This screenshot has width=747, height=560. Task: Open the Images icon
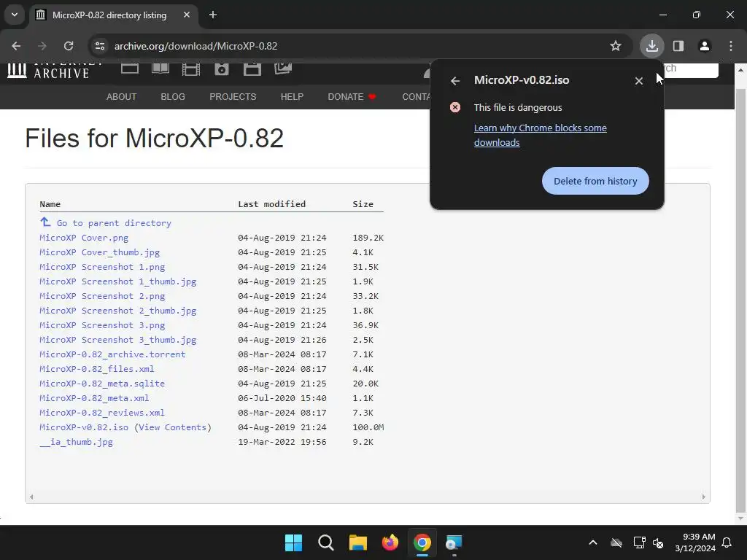283,69
